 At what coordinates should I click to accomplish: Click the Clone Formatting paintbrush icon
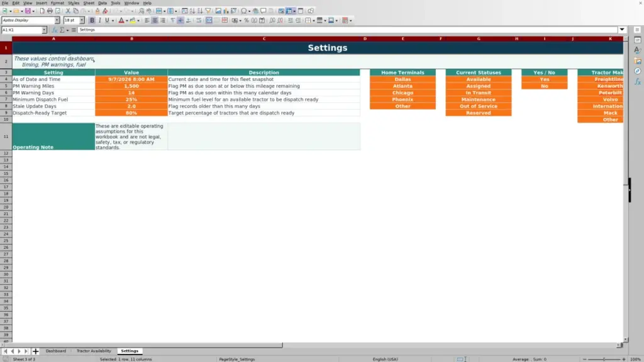(97, 11)
